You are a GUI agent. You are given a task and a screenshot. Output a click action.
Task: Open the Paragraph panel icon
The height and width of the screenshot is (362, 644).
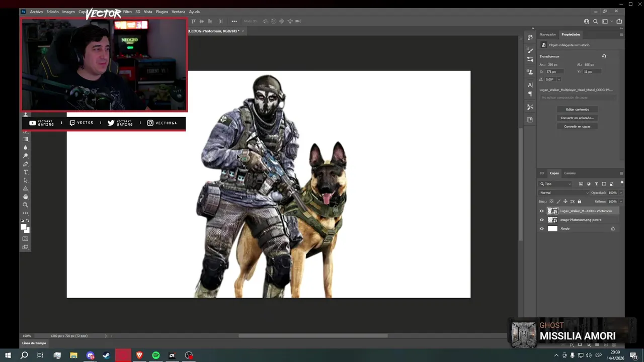530,94
